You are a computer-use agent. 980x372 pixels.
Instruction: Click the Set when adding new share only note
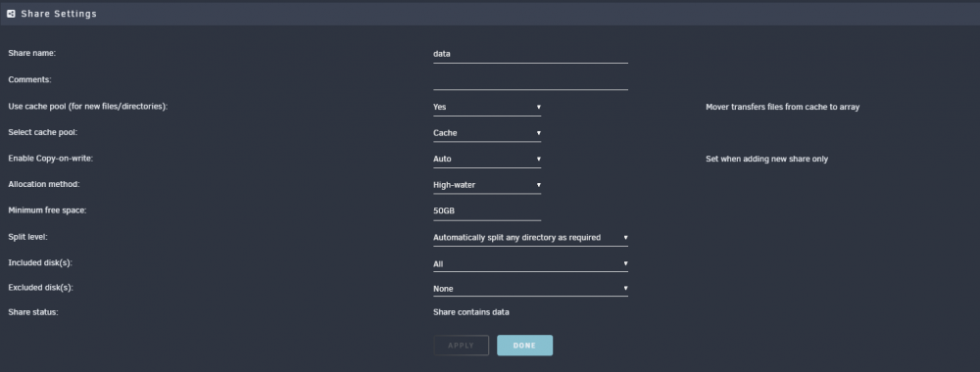pos(767,160)
